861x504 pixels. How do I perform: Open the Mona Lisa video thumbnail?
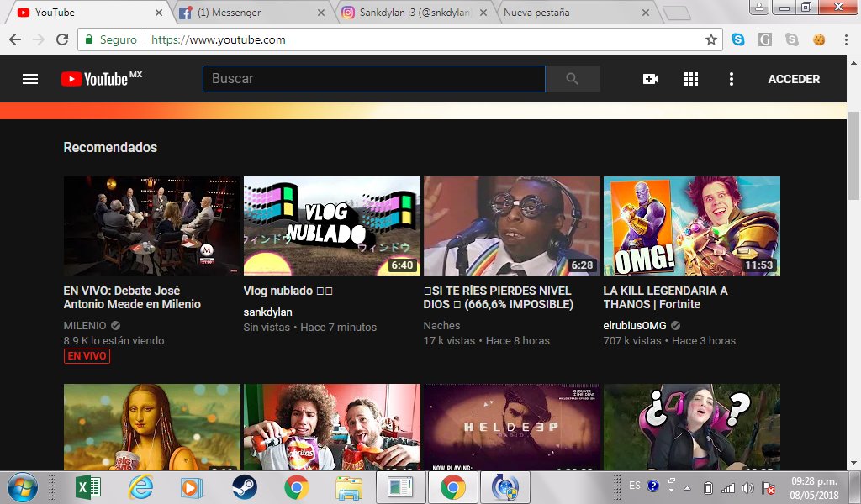click(152, 427)
